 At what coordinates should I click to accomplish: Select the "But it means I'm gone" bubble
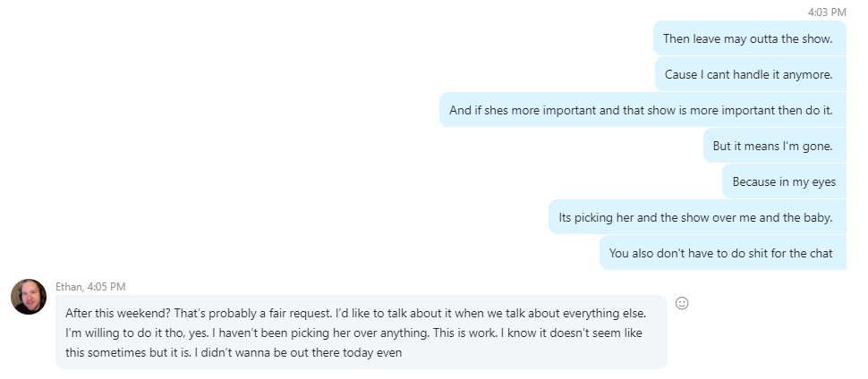coord(774,146)
